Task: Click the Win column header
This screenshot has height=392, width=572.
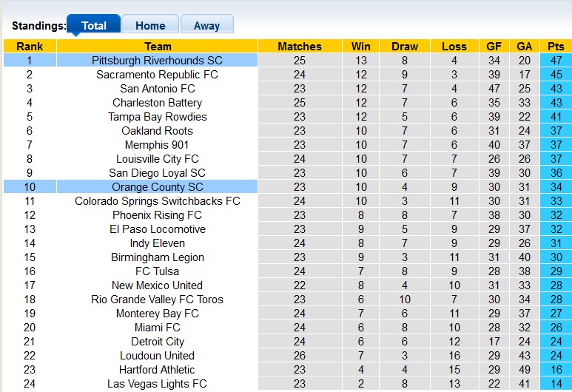Action: click(361, 47)
